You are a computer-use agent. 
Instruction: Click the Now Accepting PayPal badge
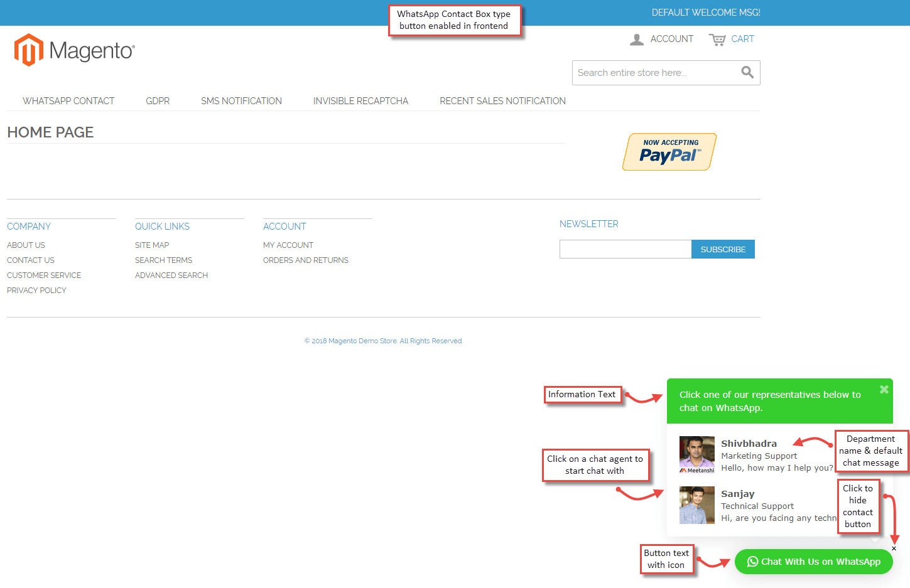click(x=669, y=152)
